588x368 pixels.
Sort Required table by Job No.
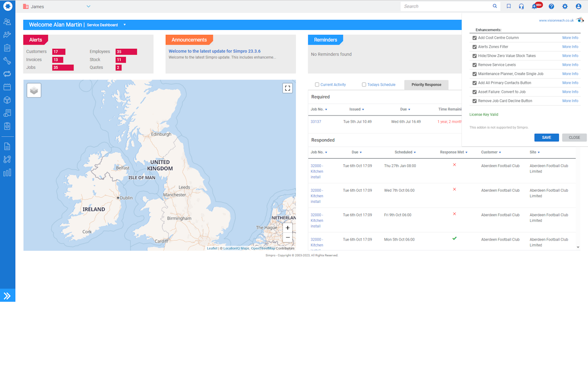(x=319, y=109)
